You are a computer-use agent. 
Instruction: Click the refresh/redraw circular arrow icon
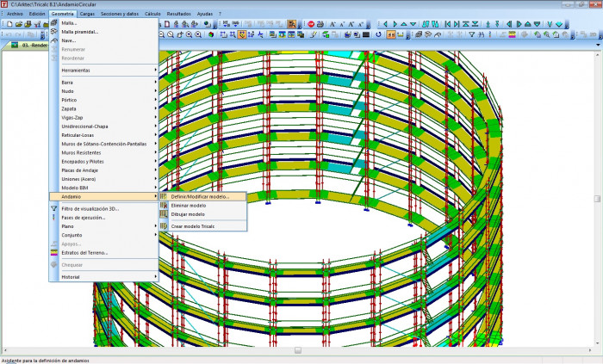(x=378, y=34)
